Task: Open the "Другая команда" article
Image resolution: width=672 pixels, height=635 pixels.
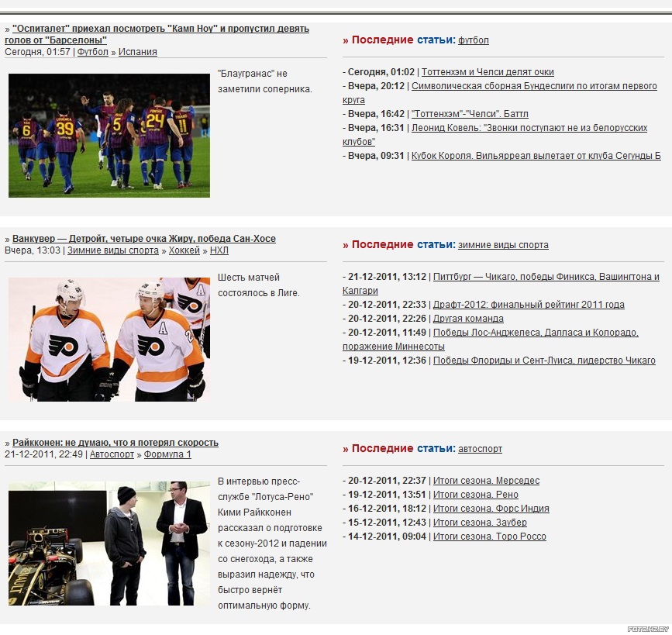Action: click(468, 319)
